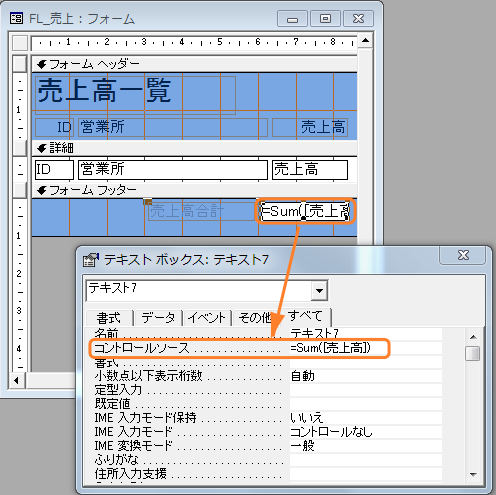Click the 住所入力支援 property field
Viewport: 496px width, 495px height.
click(366, 474)
